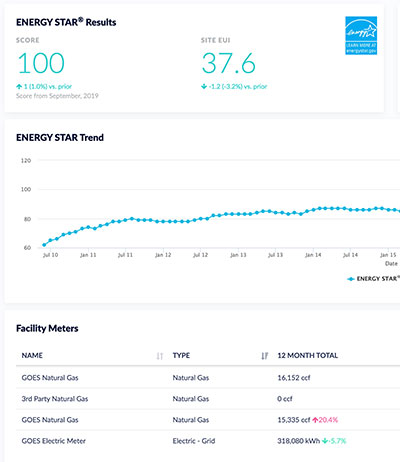Sort table by the NAME column arrows
This screenshot has height=462, width=400.
160,356
